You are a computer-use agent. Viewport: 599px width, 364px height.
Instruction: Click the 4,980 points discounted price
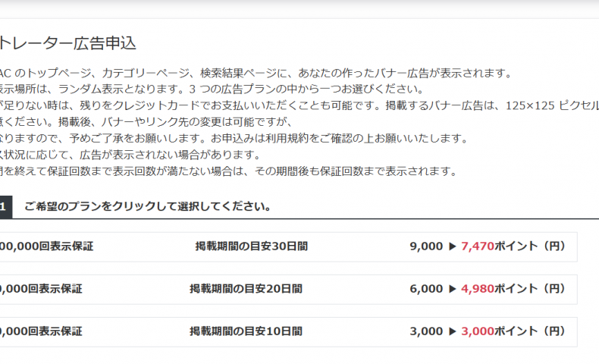[x=478, y=289]
